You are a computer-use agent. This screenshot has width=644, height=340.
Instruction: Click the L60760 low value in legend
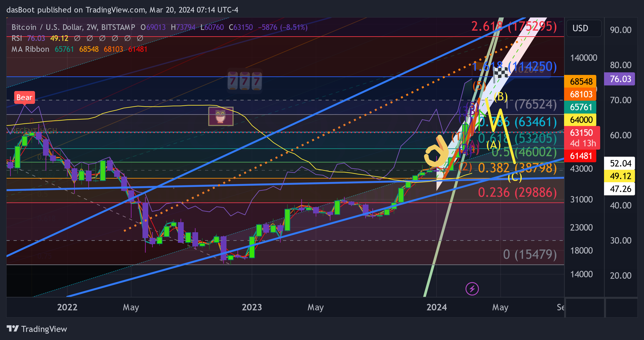(x=212, y=27)
